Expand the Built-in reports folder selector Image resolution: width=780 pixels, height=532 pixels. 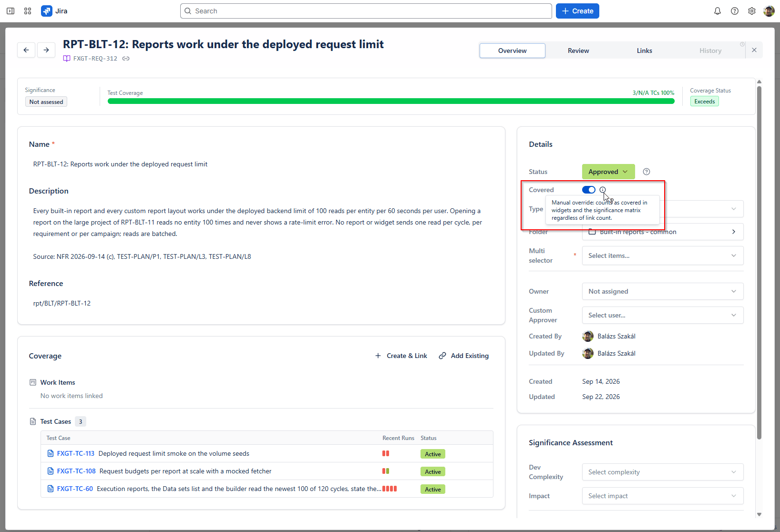(x=663, y=232)
